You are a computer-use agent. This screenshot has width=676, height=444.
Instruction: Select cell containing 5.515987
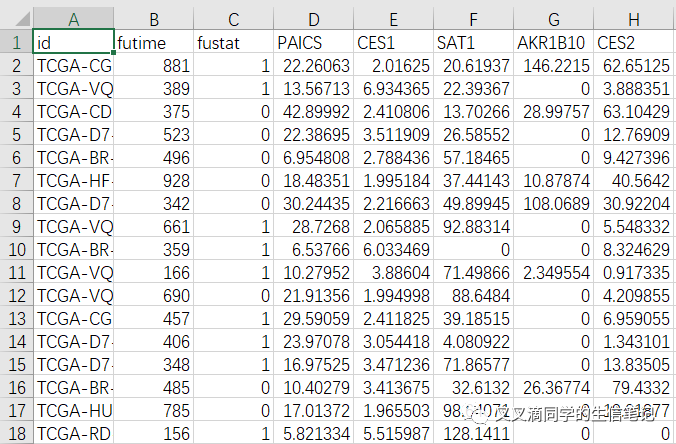tap(394, 434)
